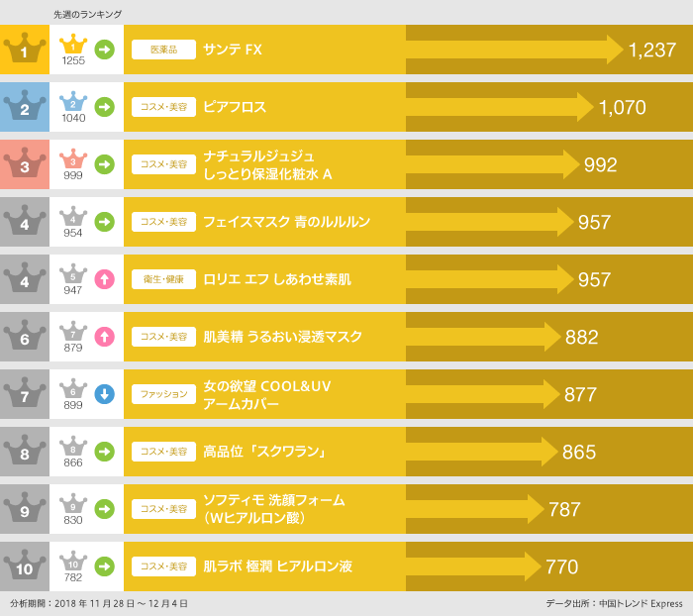Click last week's small crown showing 782
The width and height of the screenshot is (693, 616).
(x=73, y=563)
